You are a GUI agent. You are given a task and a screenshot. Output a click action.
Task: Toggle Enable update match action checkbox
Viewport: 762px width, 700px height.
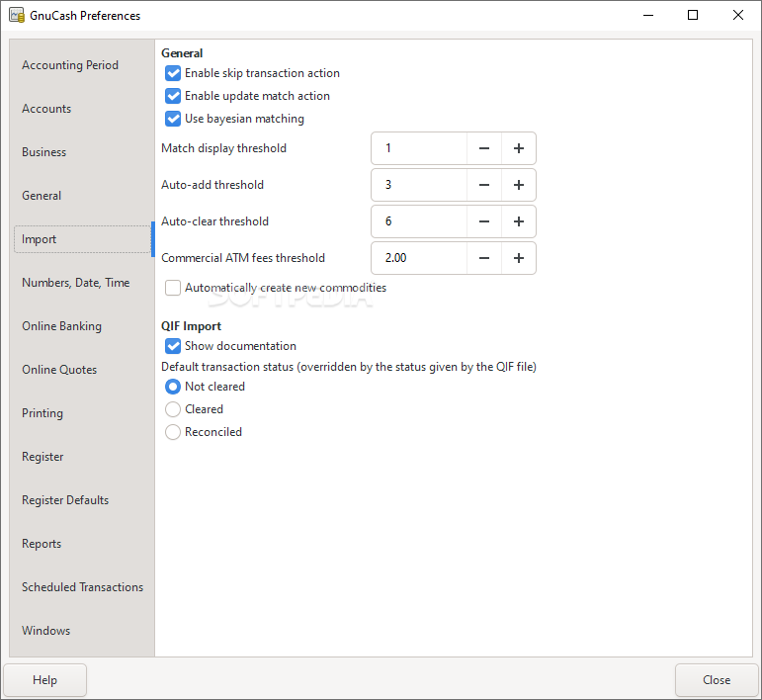point(173,96)
